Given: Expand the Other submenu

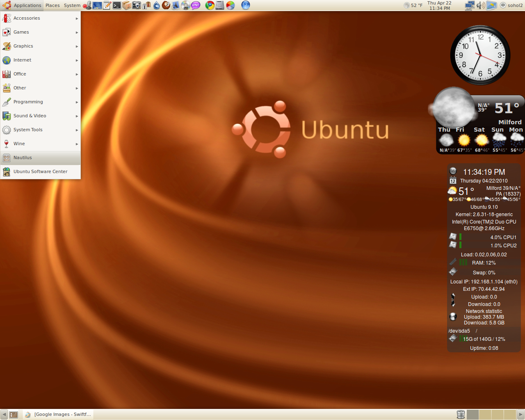Looking at the screenshot, I should (x=40, y=88).
